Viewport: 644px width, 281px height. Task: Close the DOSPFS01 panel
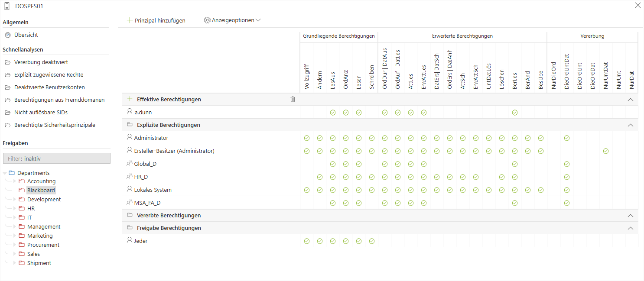[x=637, y=6]
